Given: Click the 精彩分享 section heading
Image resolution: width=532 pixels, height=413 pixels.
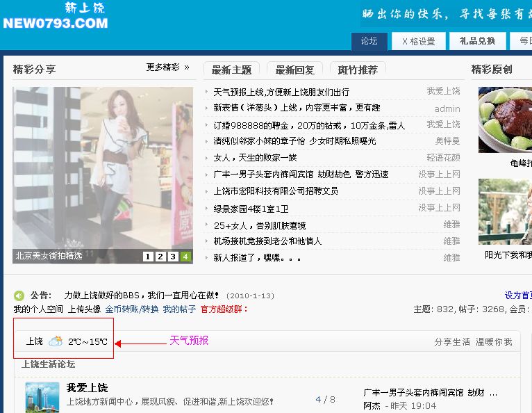Looking at the screenshot, I should (34, 70).
